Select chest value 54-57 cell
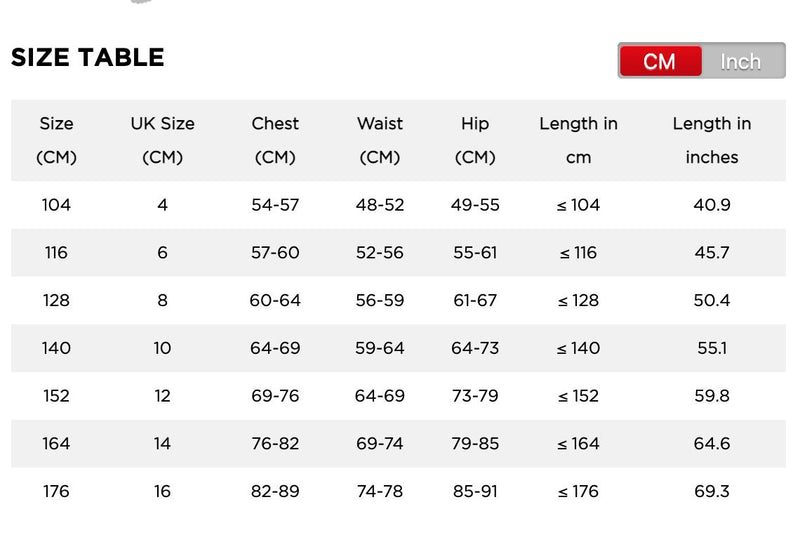 [275, 205]
